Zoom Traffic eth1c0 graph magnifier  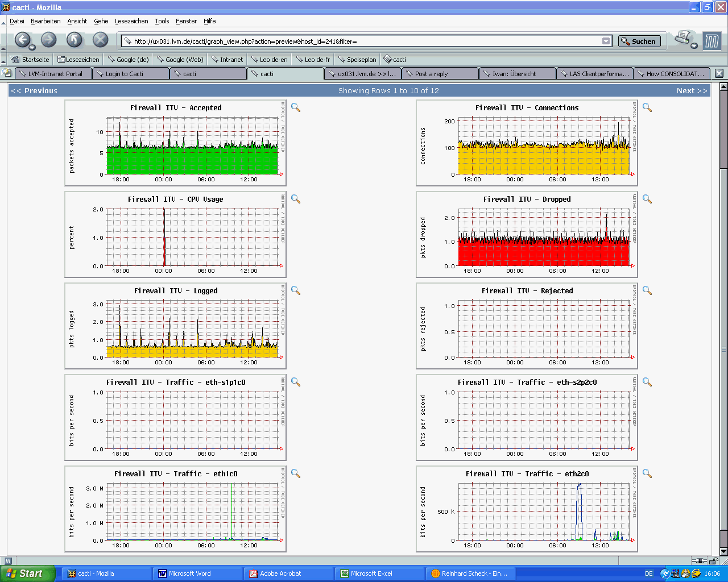[x=296, y=473]
